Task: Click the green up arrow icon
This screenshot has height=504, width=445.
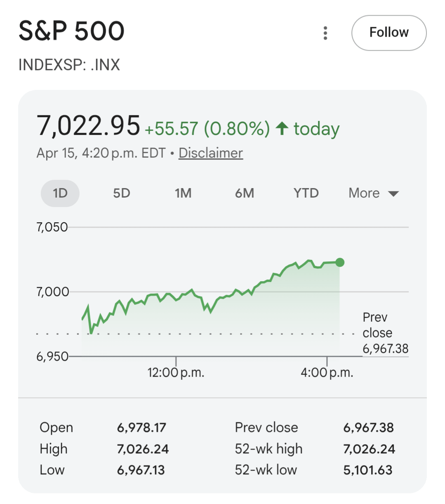Action: [282, 128]
